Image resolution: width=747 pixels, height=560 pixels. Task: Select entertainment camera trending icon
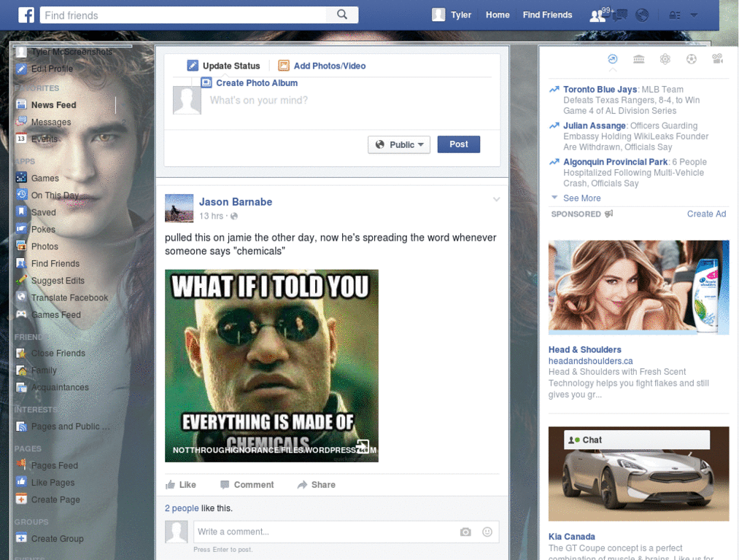click(718, 59)
